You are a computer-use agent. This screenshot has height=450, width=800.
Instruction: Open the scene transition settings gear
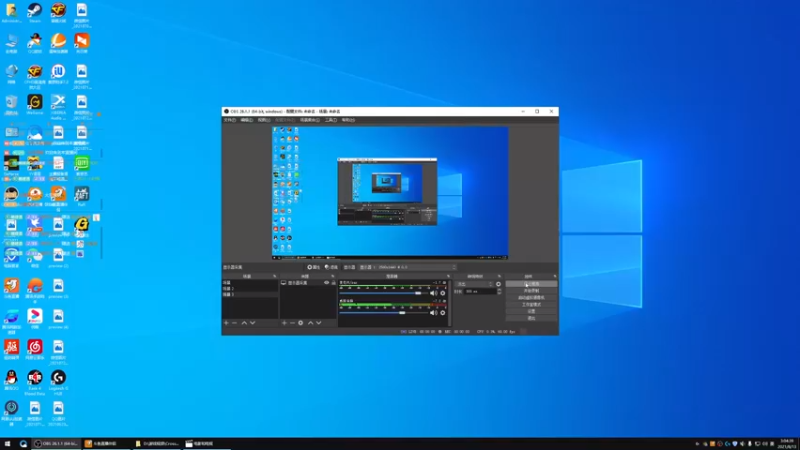[498, 284]
